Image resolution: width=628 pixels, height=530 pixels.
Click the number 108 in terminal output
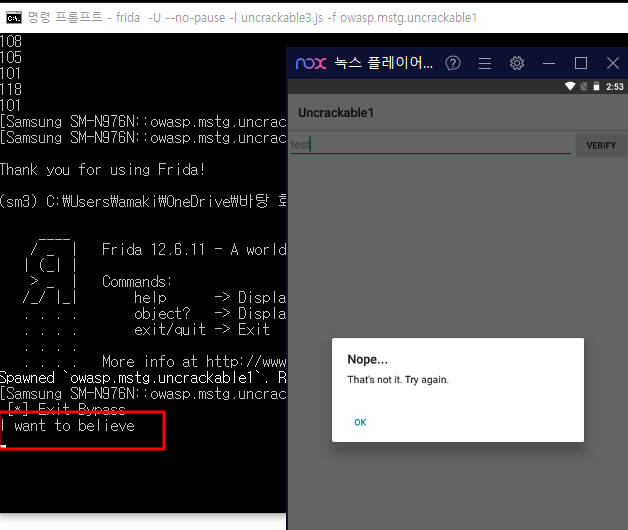point(11,41)
